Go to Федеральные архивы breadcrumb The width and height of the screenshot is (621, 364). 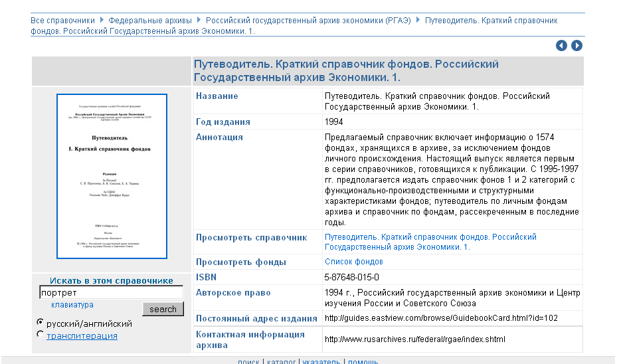150,21
